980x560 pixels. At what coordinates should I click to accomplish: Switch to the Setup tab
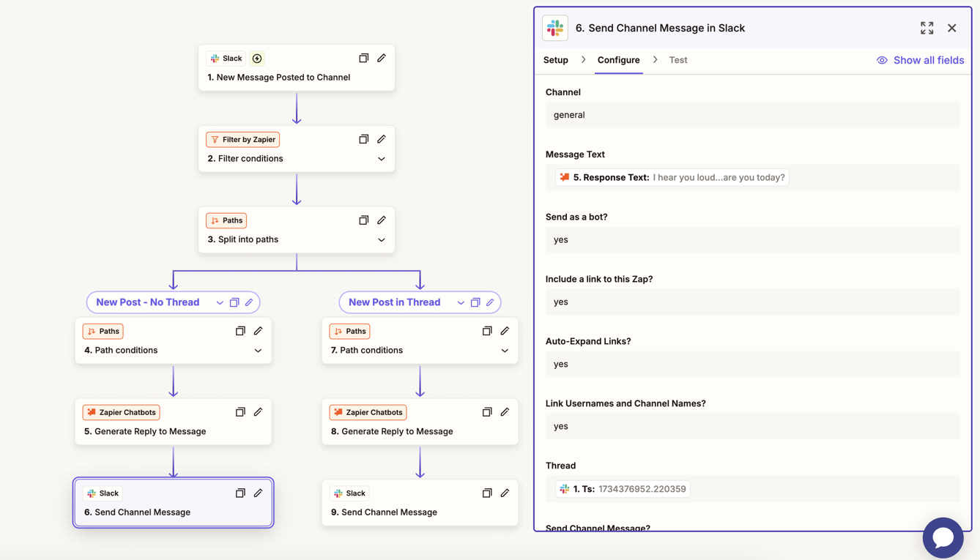(556, 60)
